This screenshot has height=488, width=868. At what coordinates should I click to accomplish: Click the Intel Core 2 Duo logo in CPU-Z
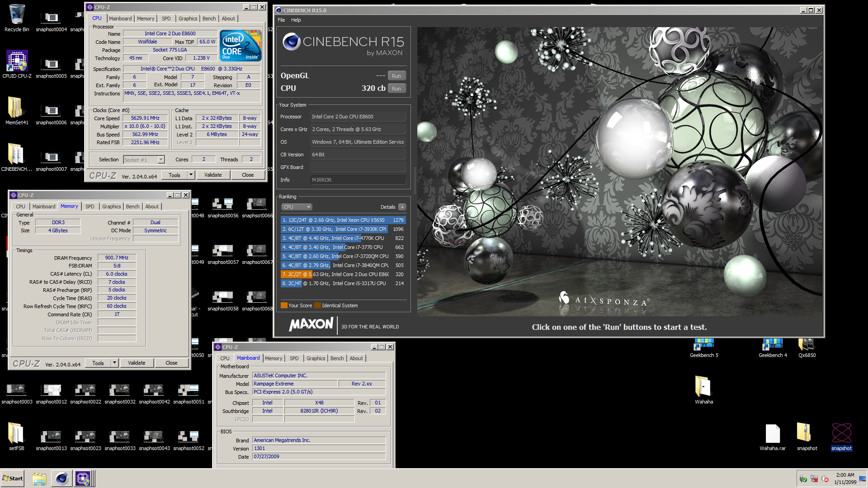pos(241,46)
